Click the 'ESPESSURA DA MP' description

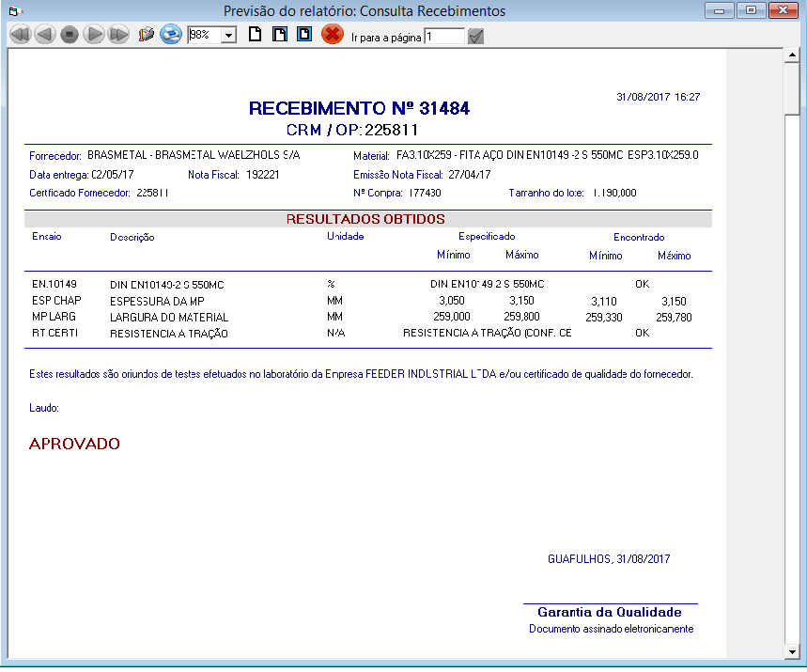[x=157, y=302]
